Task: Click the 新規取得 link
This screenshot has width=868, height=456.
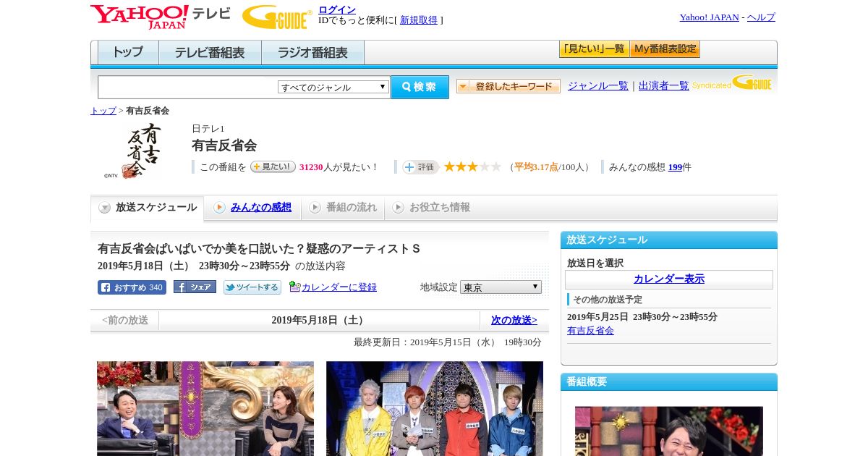Action: [419, 20]
